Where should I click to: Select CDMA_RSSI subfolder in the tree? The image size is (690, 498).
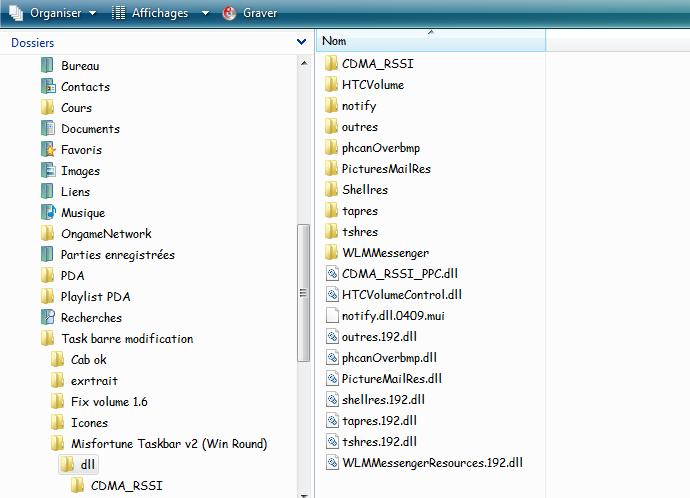(117, 486)
